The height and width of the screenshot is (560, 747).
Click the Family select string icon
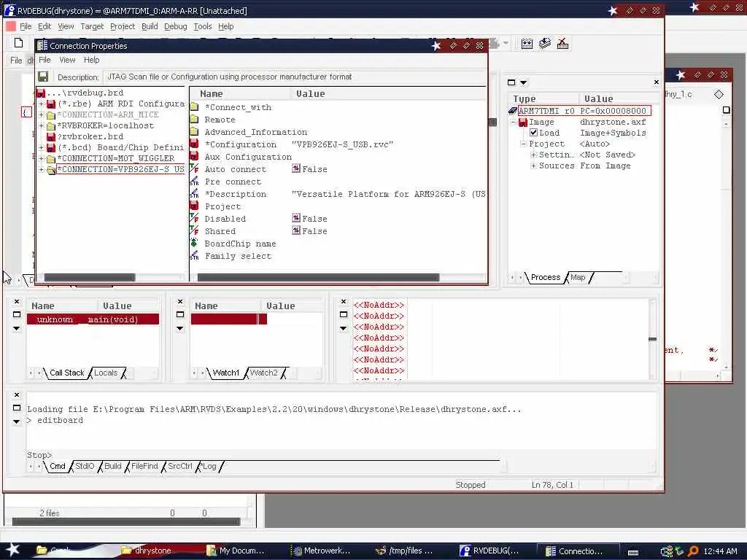click(x=194, y=255)
